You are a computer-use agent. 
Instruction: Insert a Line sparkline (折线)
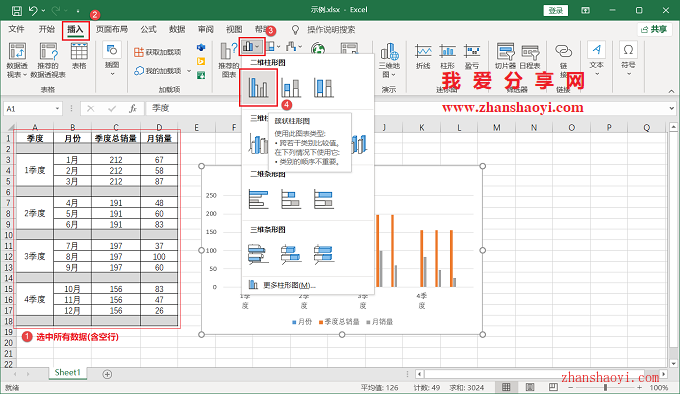click(423, 56)
